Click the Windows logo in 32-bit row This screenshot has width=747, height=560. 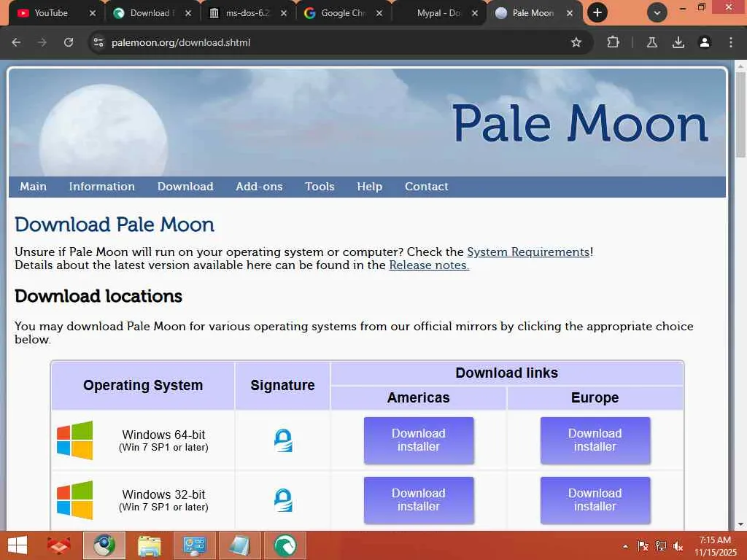(x=75, y=500)
